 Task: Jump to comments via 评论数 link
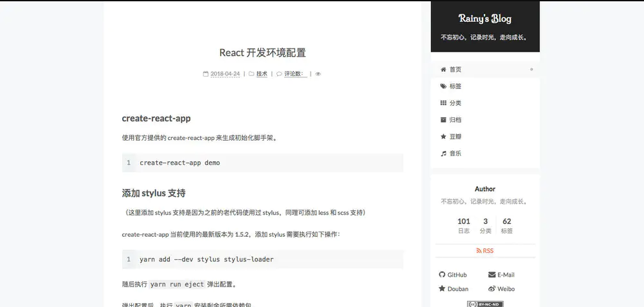pyautogui.click(x=295, y=74)
